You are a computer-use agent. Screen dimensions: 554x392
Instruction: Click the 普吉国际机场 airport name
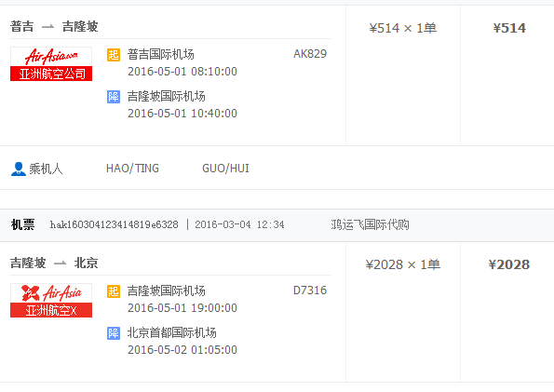coord(161,54)
